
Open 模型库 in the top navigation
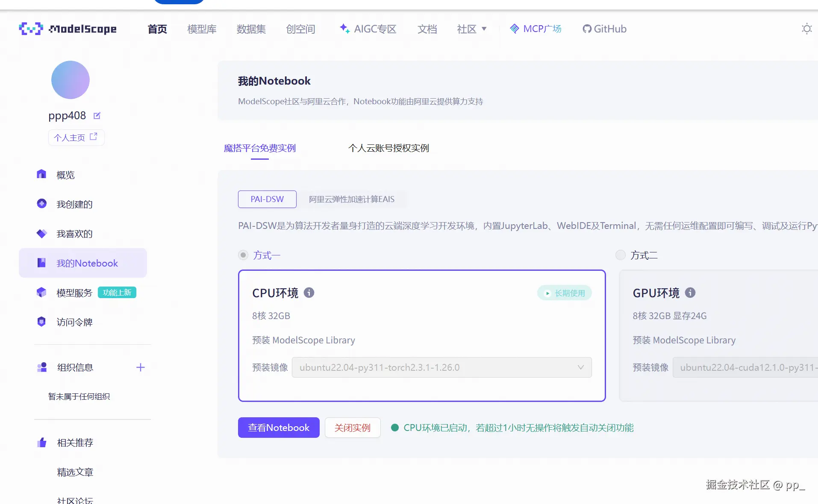pos(202,29)
